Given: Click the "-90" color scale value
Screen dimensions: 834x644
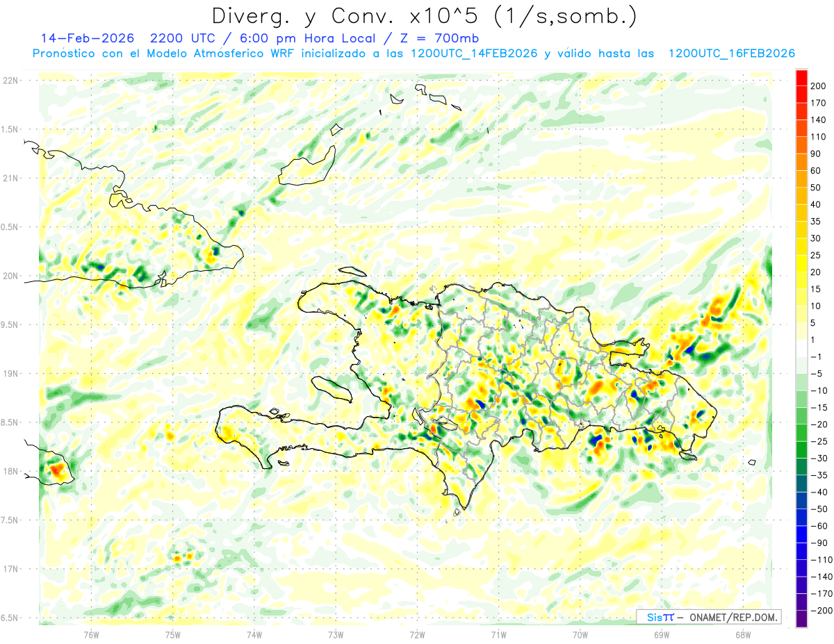Looking at the screenshot, I should tap(819, 543).
